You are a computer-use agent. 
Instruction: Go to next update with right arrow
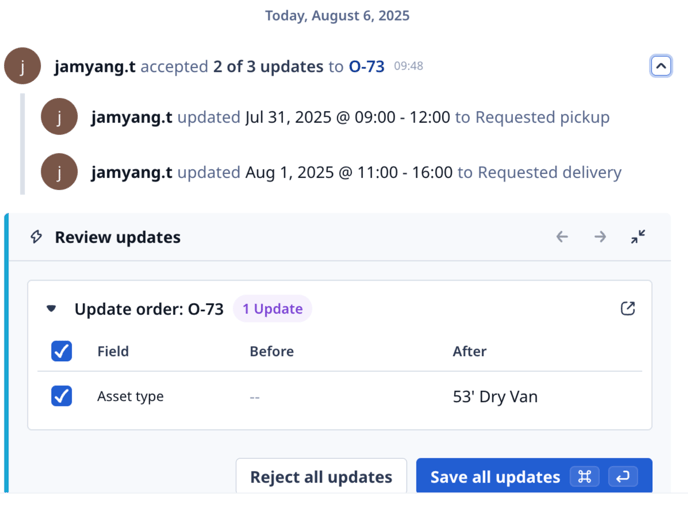click(x=600, y=237)
